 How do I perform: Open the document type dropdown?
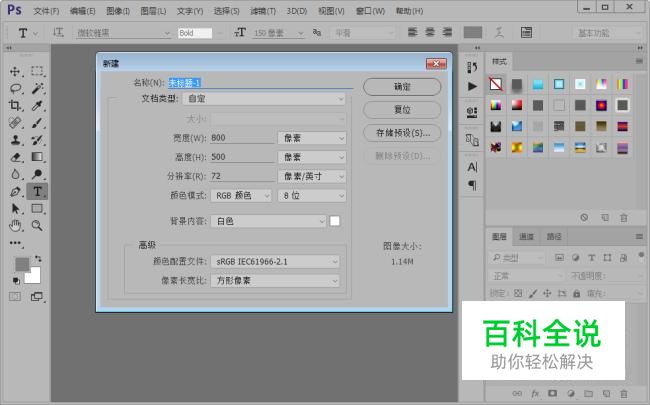(264, 99)
